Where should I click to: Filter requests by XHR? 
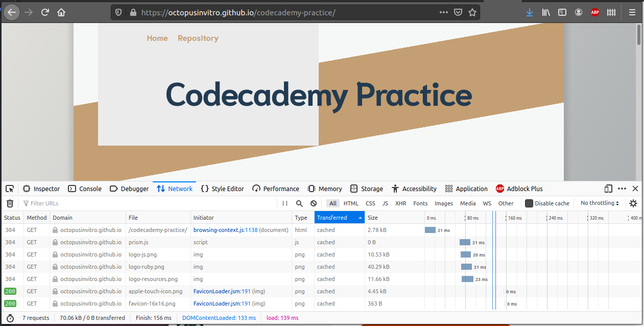401,203
